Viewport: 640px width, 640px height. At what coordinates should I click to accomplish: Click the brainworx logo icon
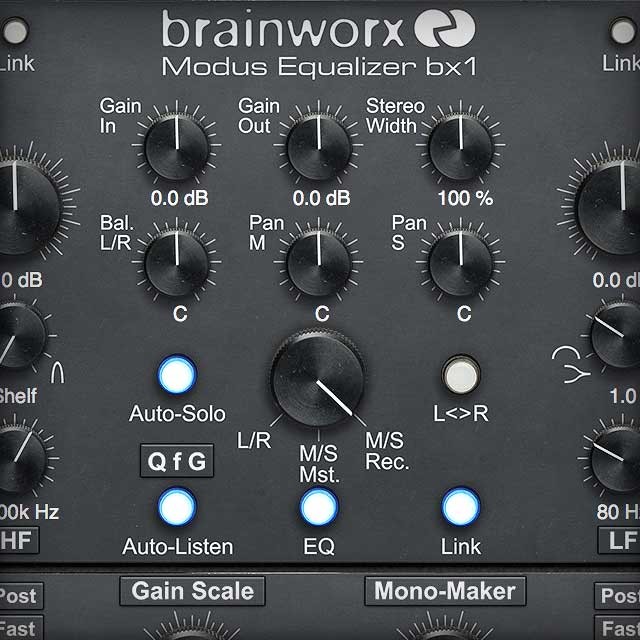446,29
